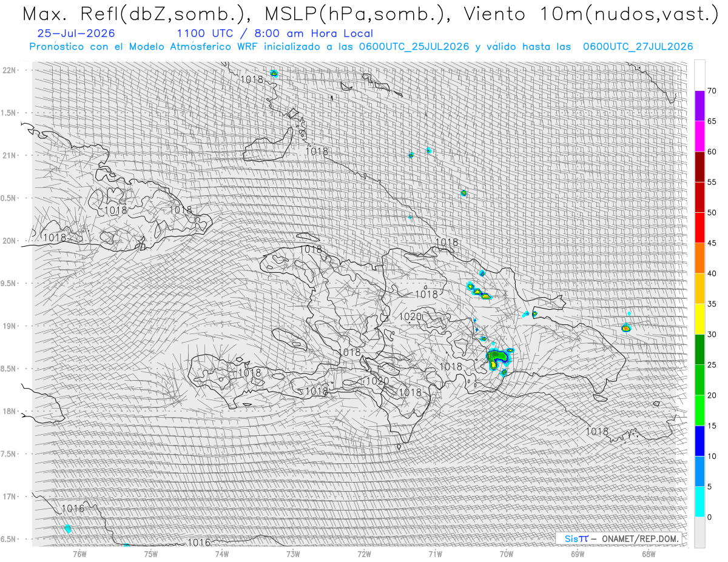Click the "19N" latitude label
Viewport: 728px width, 562px height.
pos(9,326)
